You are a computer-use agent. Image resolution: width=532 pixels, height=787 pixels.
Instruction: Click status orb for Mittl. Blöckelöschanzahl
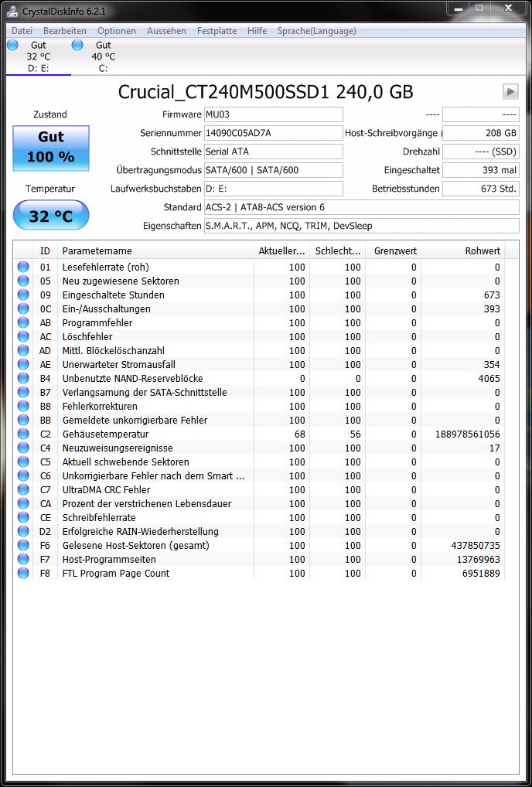point(23,350)
